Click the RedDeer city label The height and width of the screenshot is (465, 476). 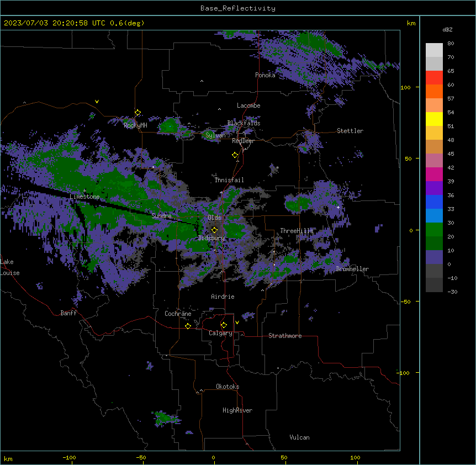[x=243, y=141]
